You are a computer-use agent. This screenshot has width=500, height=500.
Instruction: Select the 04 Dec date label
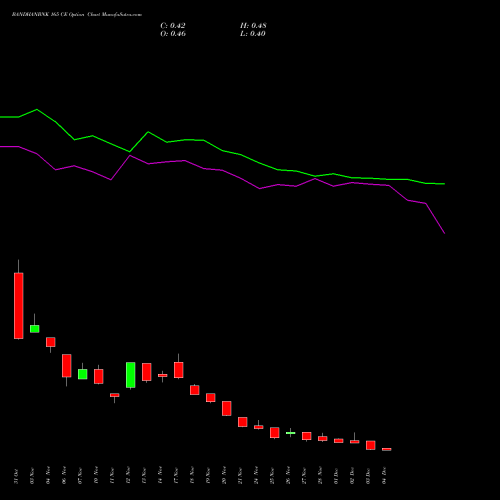click(x=384, y=476)
